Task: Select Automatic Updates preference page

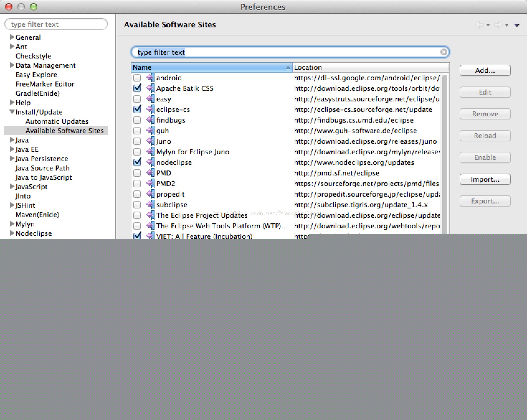Action: (57, 121)
